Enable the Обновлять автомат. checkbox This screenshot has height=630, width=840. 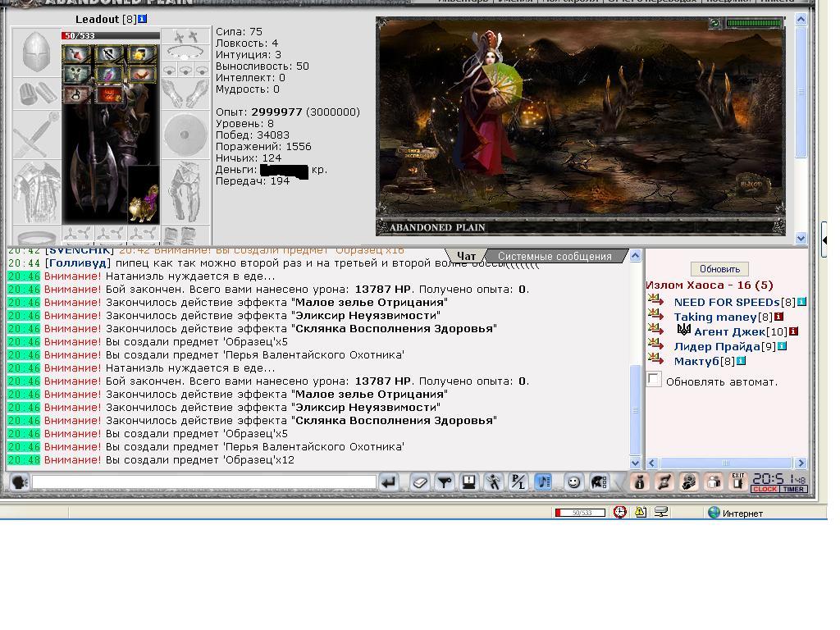click(x=654, y=380)
